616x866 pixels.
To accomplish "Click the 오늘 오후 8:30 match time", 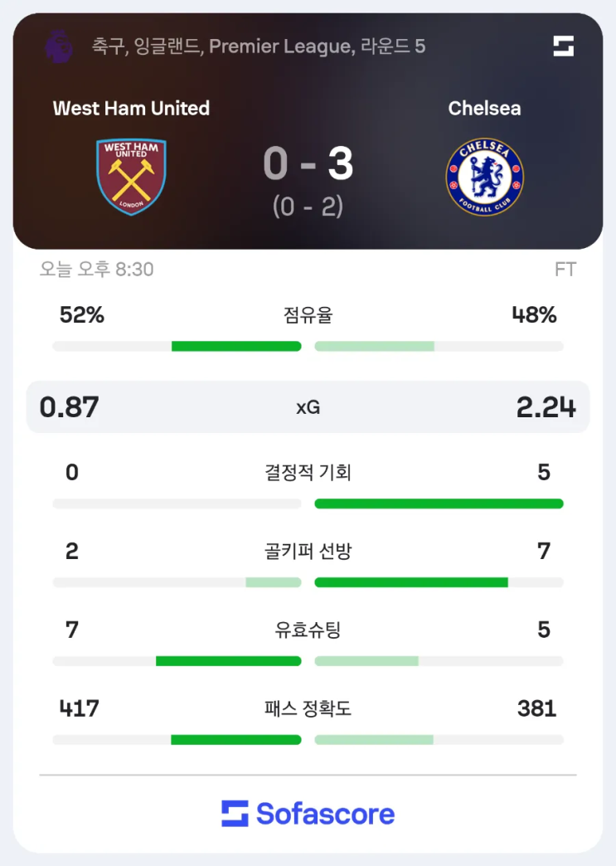I will pyautogui.click(x=96, y=270).
